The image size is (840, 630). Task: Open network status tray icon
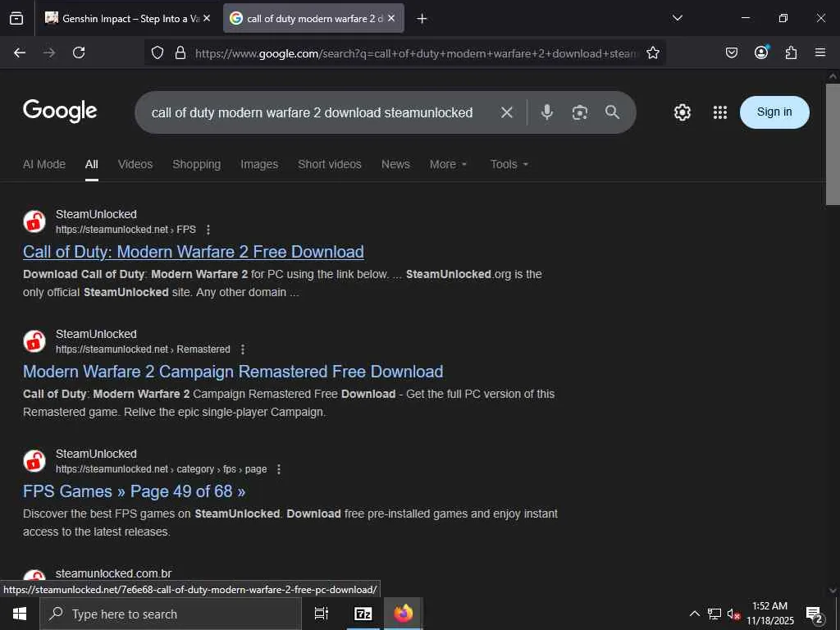(714, 614)
